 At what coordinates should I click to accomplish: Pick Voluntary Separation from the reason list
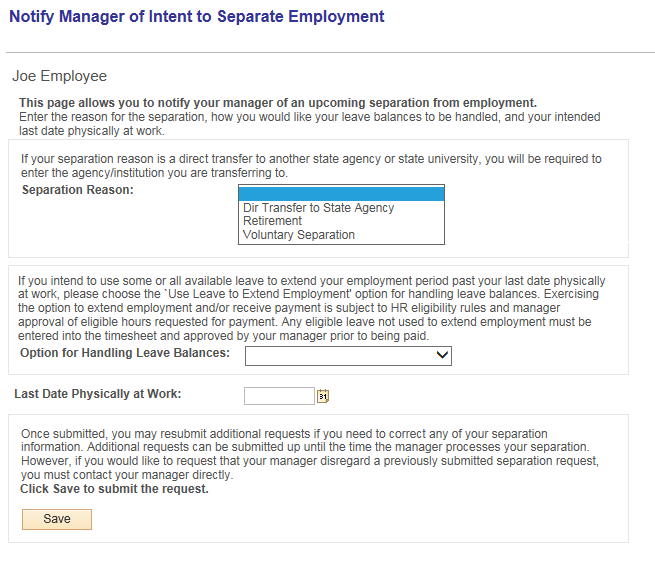point(298,235)
